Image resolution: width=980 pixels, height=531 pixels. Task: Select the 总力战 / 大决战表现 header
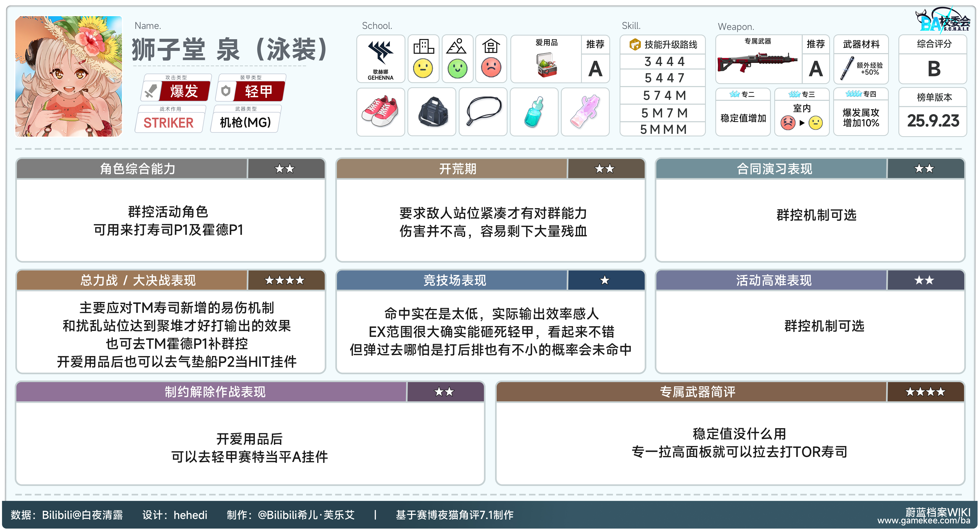pos(138,280)
